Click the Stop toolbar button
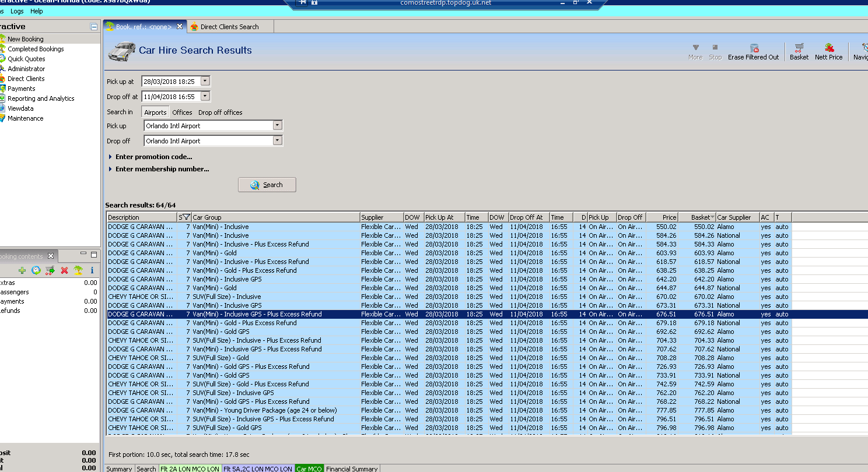 pos(715,51)
